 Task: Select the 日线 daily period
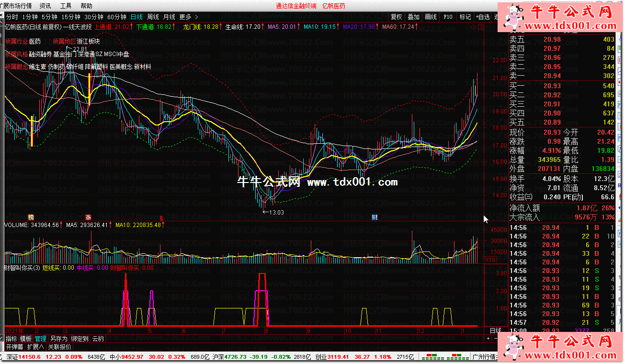(136, 17)
